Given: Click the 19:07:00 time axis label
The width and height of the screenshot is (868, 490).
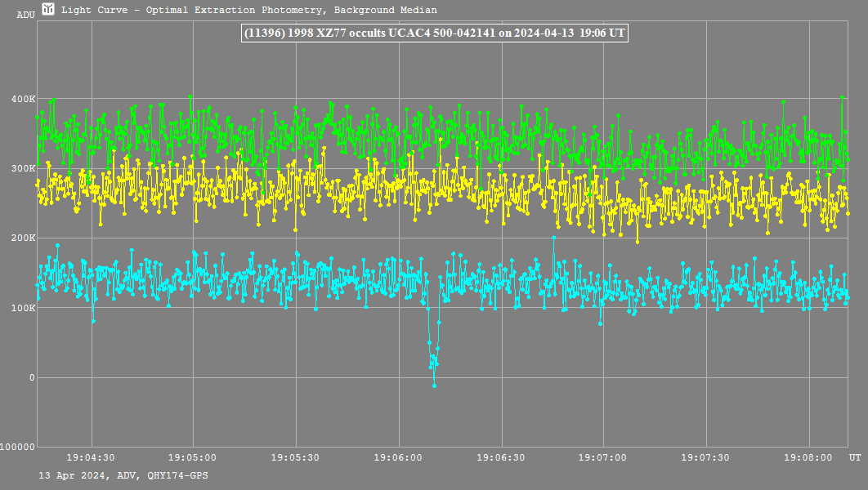Looking at the screenshot, I should [602, 458].
